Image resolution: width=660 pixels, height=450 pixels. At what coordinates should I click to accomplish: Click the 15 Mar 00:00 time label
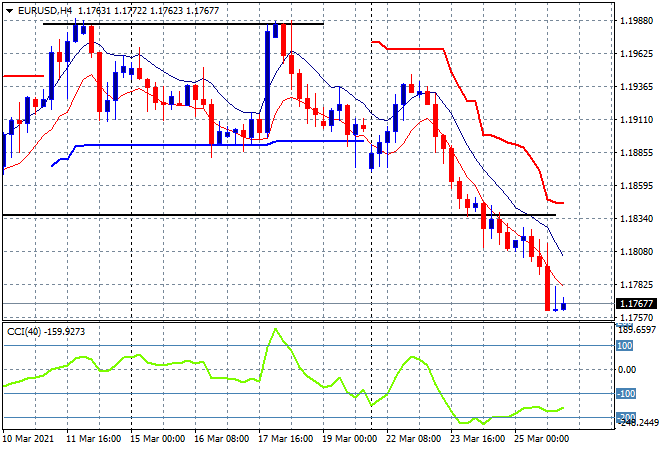[x=157, y=439]
